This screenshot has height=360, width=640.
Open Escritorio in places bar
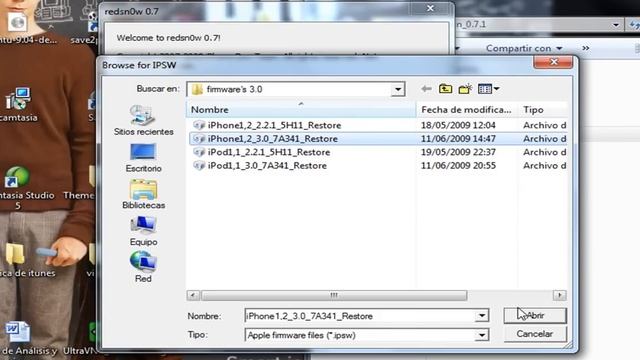(143, 158)
